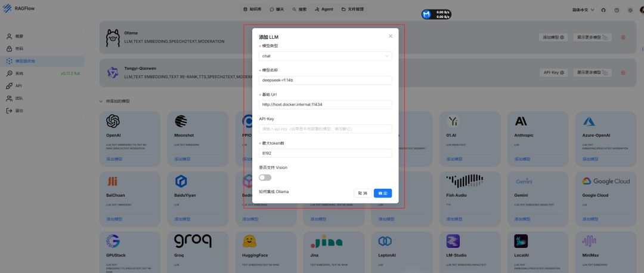Click the HuggingFace emoji logo

pos(249,241)
